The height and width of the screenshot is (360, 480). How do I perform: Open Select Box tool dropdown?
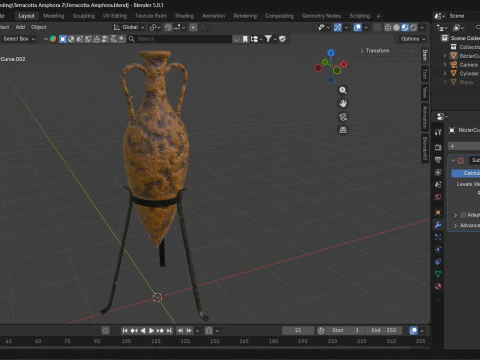(x=19, y=39)
